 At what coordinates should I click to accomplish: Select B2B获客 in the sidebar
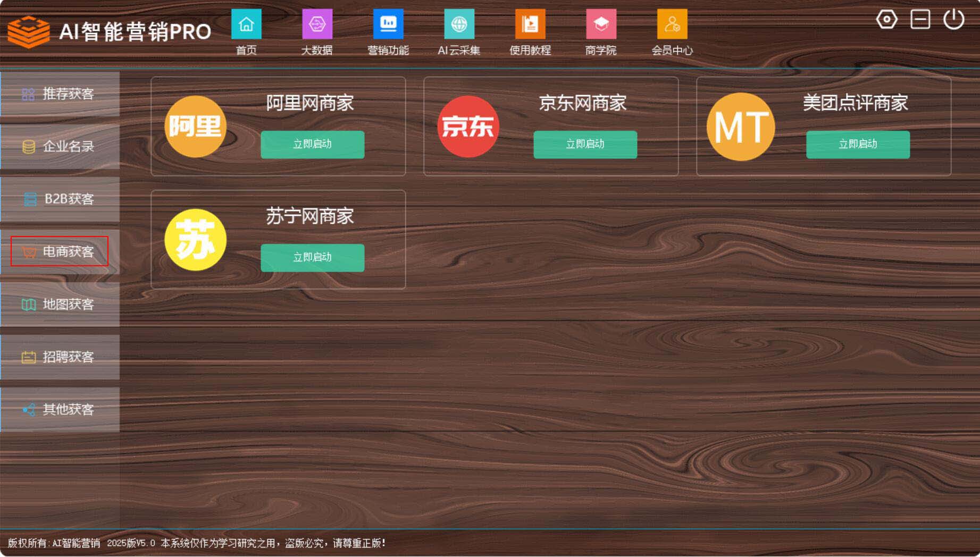(x=60, y=199)
